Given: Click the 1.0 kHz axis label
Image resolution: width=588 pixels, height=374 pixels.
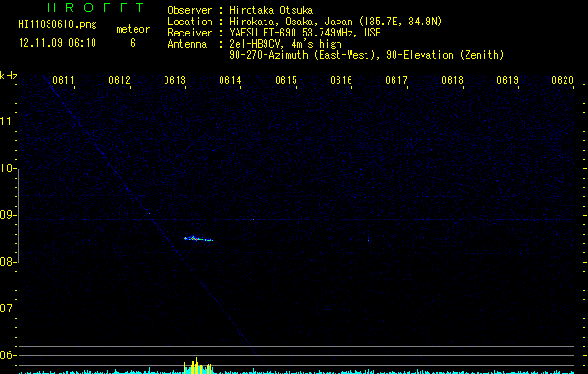Looking at the screenshot, I should point(8,168).
